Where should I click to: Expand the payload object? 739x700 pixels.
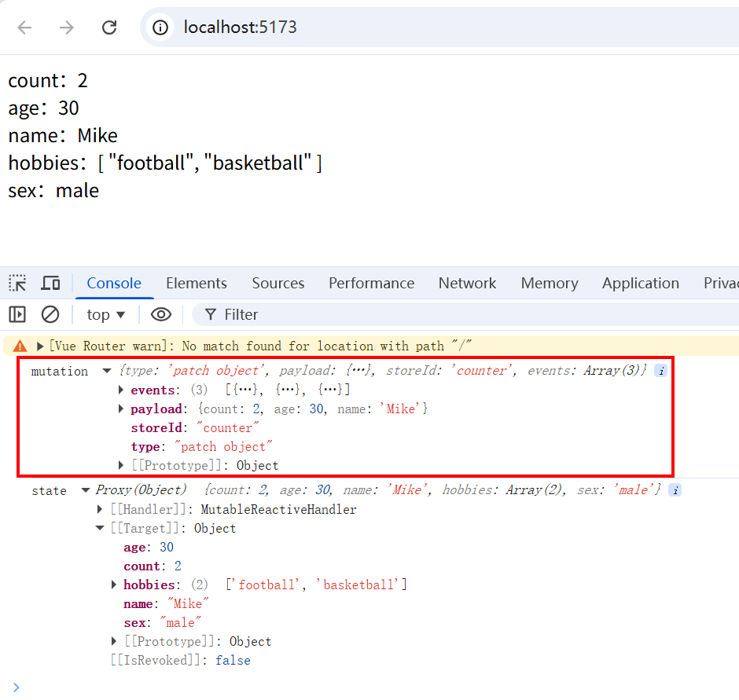tap(120, 409)
